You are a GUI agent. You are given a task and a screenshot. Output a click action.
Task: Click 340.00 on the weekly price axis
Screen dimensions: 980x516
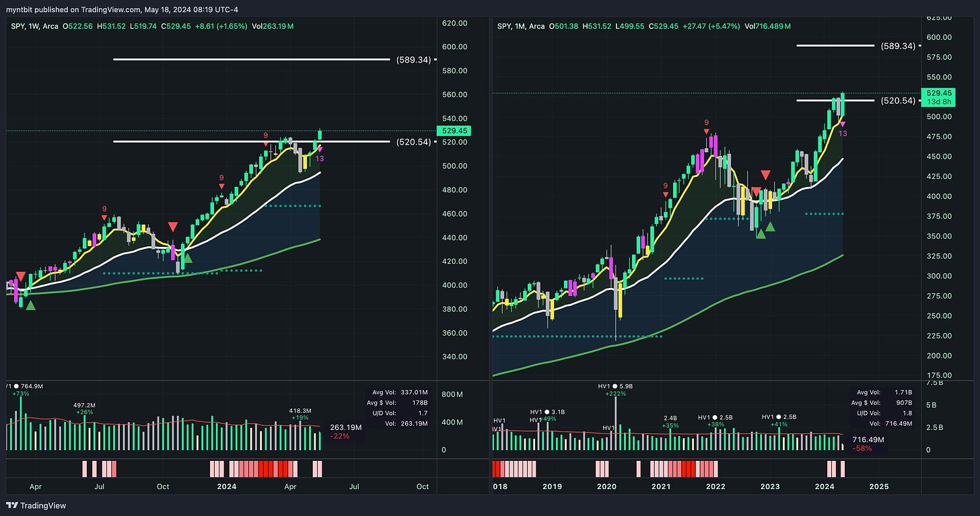(x=454, y=357)
